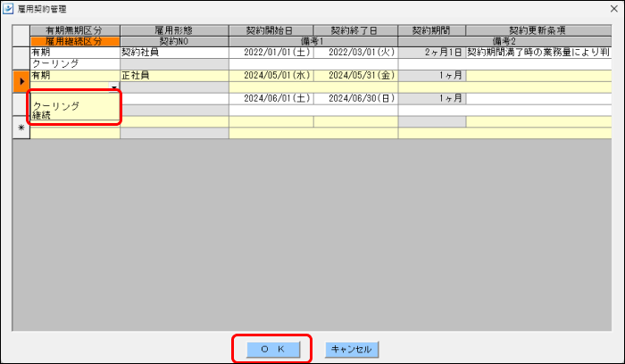
Task: Click the 有期無期区分 column header
Action: point(75,30)
